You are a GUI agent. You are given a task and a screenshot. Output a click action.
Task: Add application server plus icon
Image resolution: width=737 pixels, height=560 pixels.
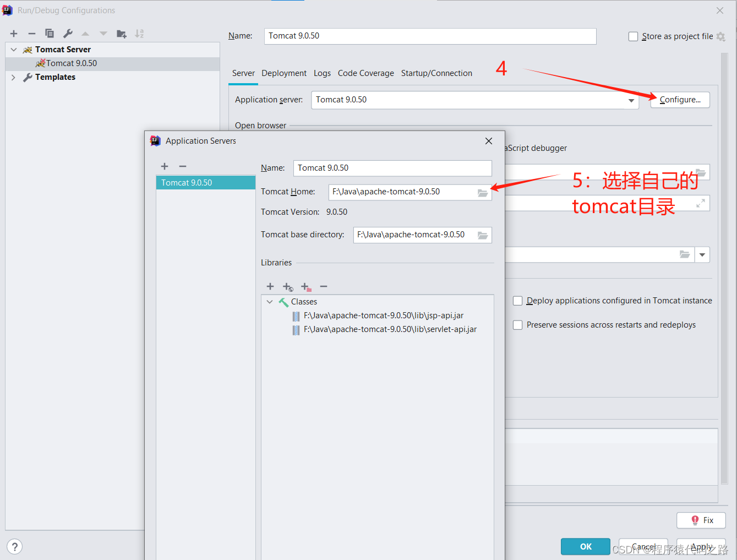coord(165,166)
